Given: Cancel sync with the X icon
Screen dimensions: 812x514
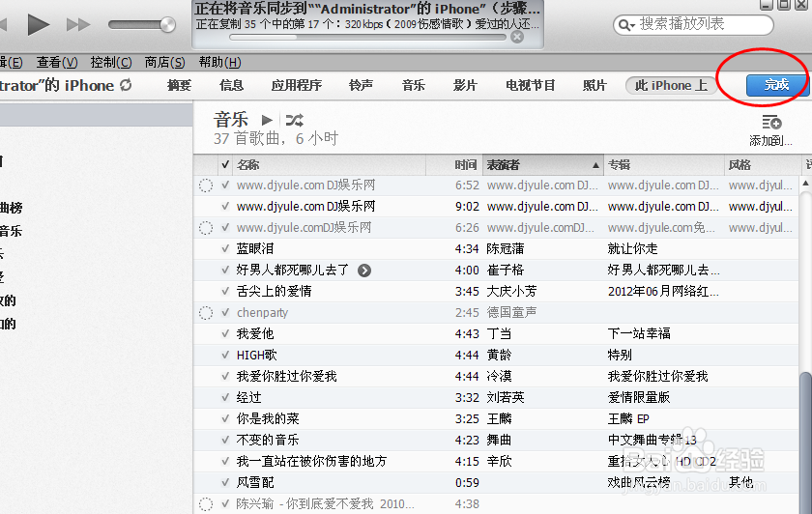Looking at the screenshot, I should pyautogui.click(x=517, y=37).
